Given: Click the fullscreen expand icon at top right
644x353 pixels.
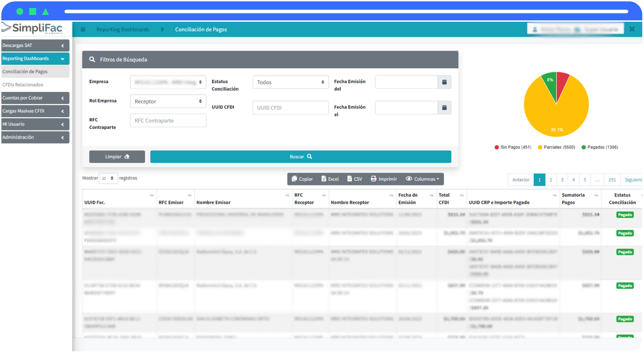Looking at the screenshot, I should tap(632, 29).
